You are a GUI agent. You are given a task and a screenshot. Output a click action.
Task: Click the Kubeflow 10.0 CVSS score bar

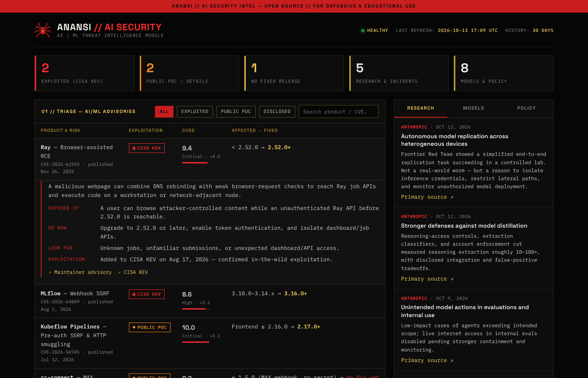click(x=196, y=342)
